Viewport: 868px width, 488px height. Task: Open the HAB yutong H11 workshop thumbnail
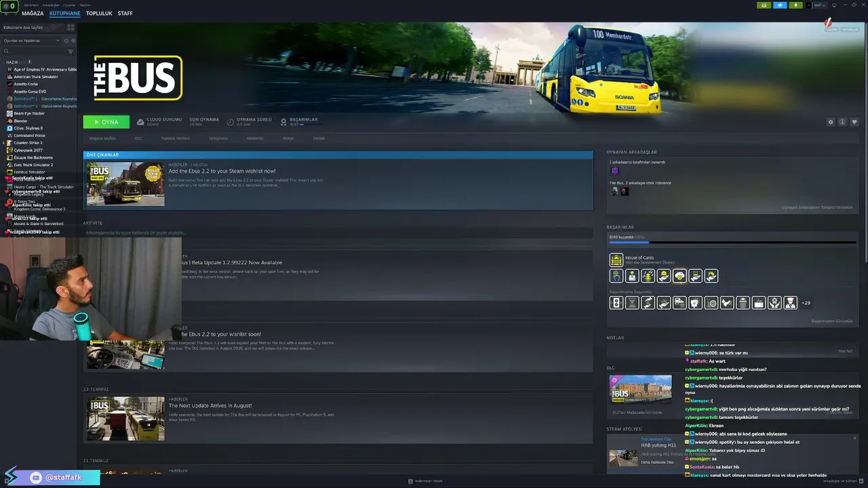(x=623, y=458)
